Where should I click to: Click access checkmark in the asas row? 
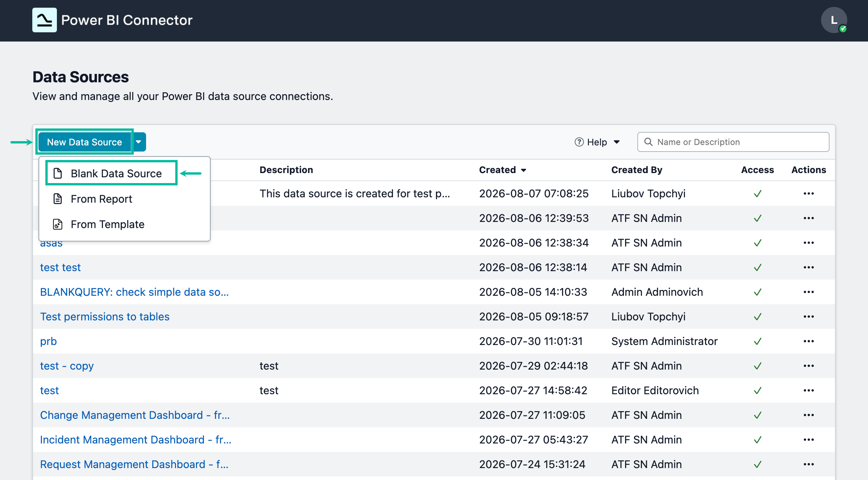click(x=758, y=243)
